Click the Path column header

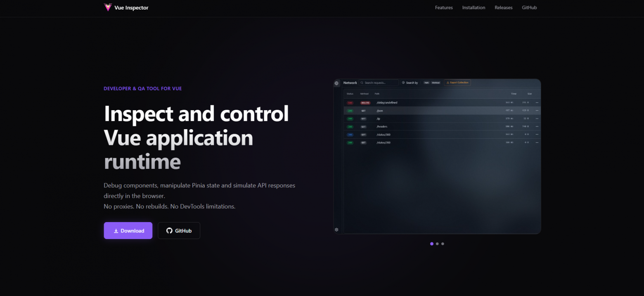tap(377, 94)
